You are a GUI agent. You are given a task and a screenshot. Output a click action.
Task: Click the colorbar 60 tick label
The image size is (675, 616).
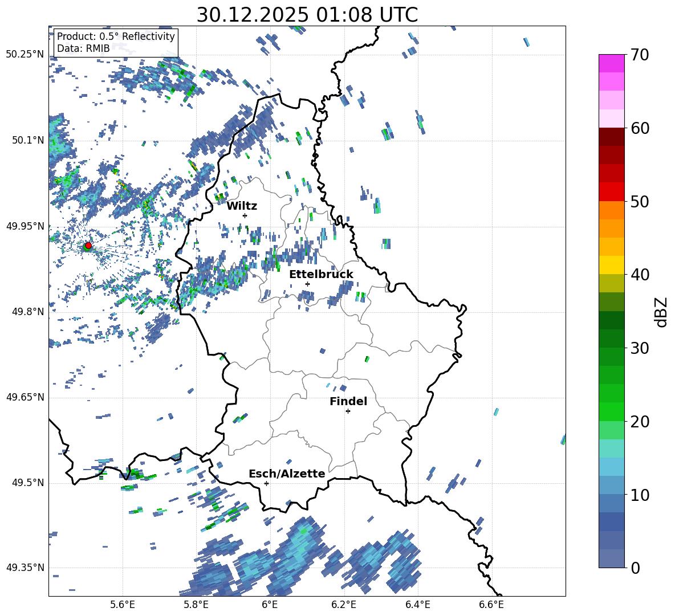640,128
